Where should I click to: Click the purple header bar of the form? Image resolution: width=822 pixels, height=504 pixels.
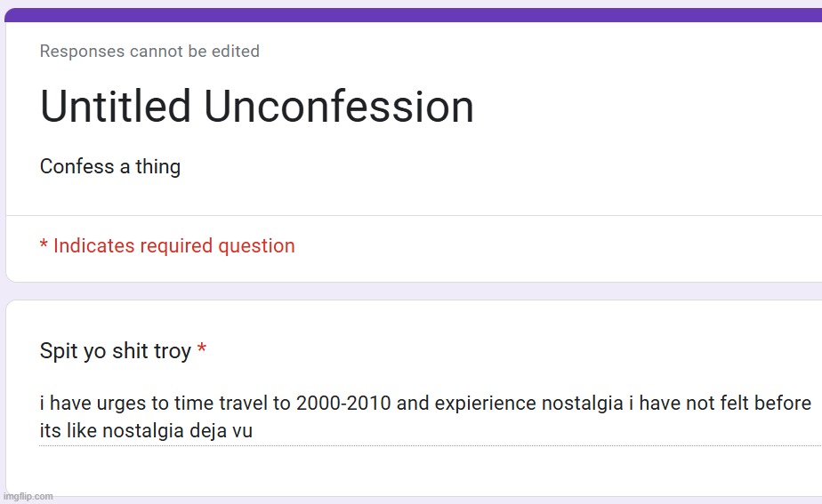[413, 15]
